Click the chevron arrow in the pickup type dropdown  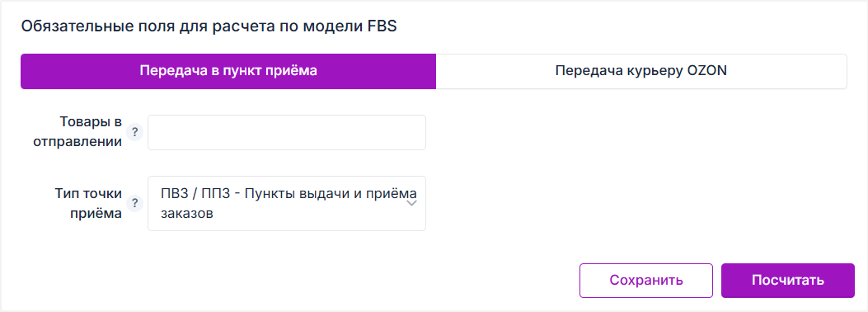tap(412, 203)
